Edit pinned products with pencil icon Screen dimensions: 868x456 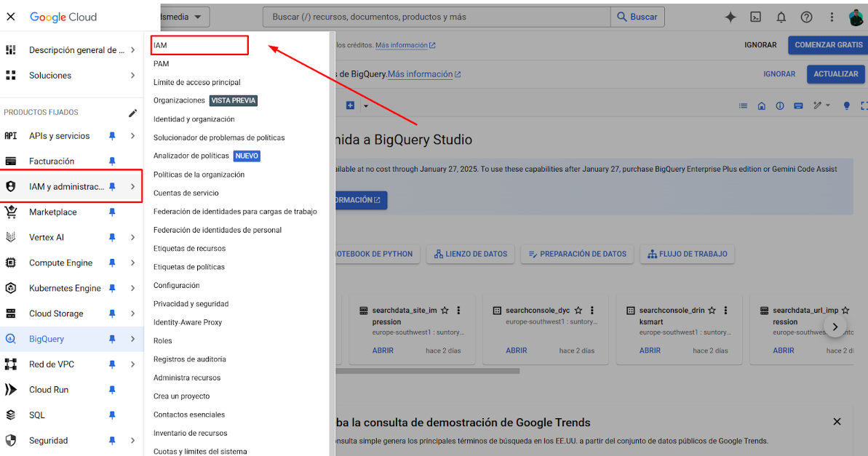click(x=132, y=113)
